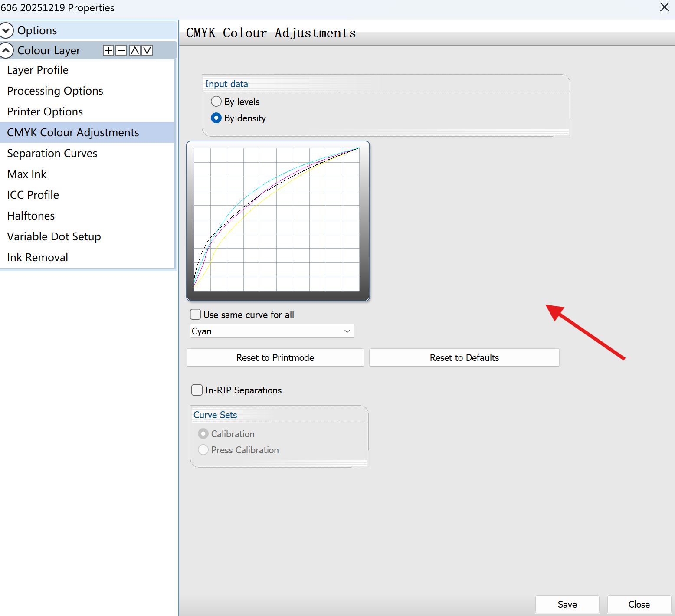This screenshot has width=675, height=616.
Task: Save the properties
Action: (567, 604)
